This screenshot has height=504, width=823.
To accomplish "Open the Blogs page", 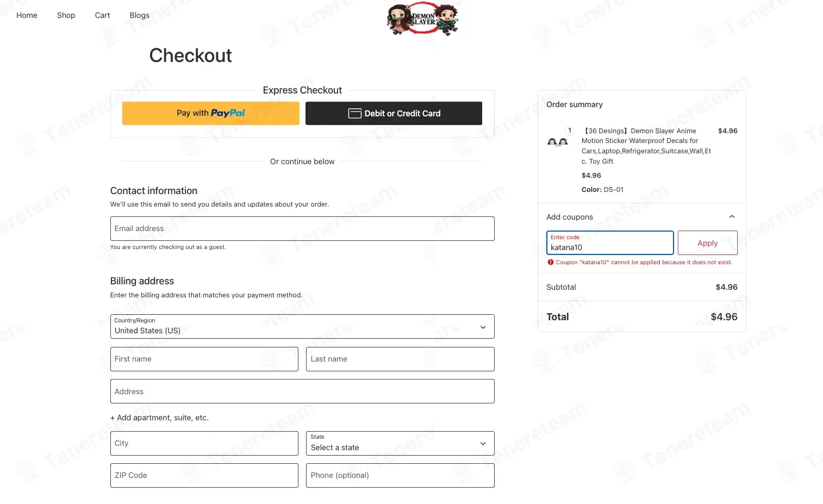I will (139, 15).
